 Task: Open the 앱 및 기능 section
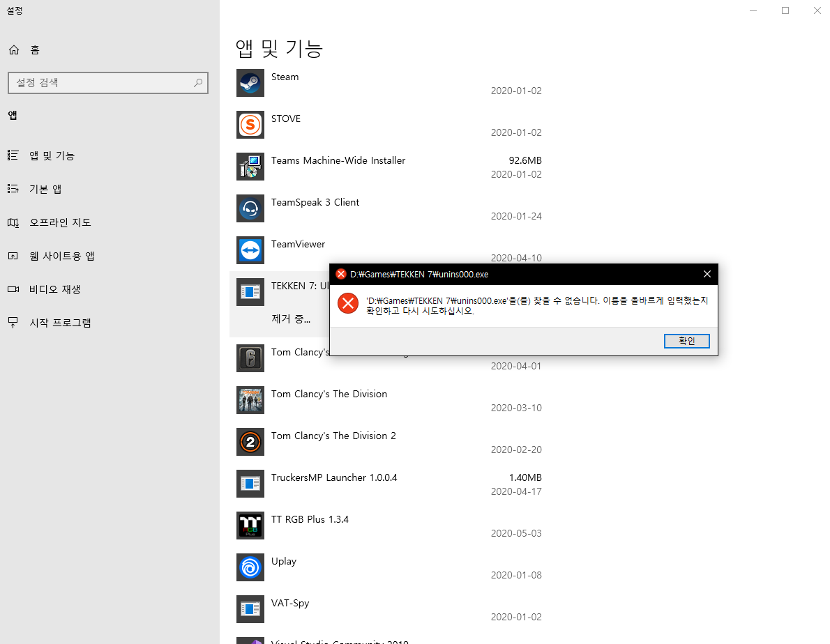tap(110, 155)
